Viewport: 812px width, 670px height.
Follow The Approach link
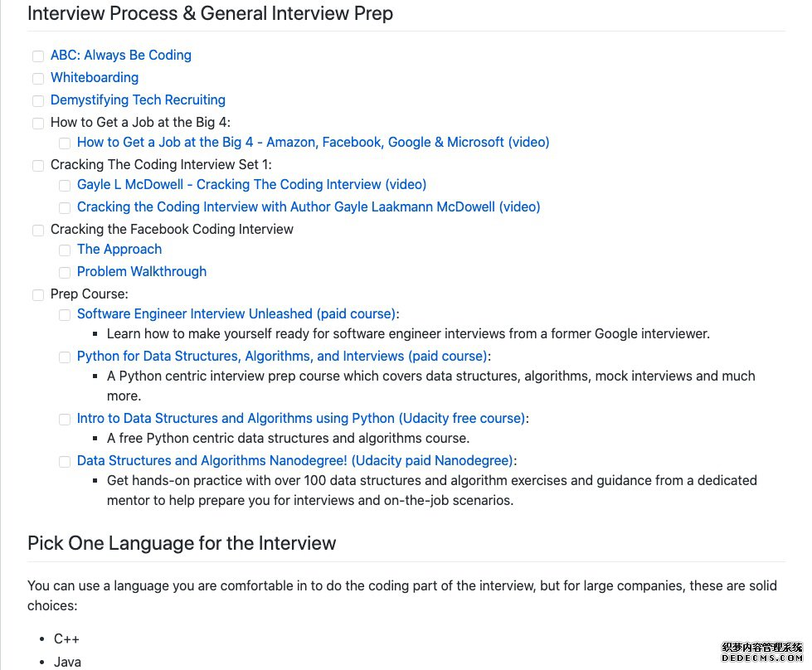pos(119,249)
